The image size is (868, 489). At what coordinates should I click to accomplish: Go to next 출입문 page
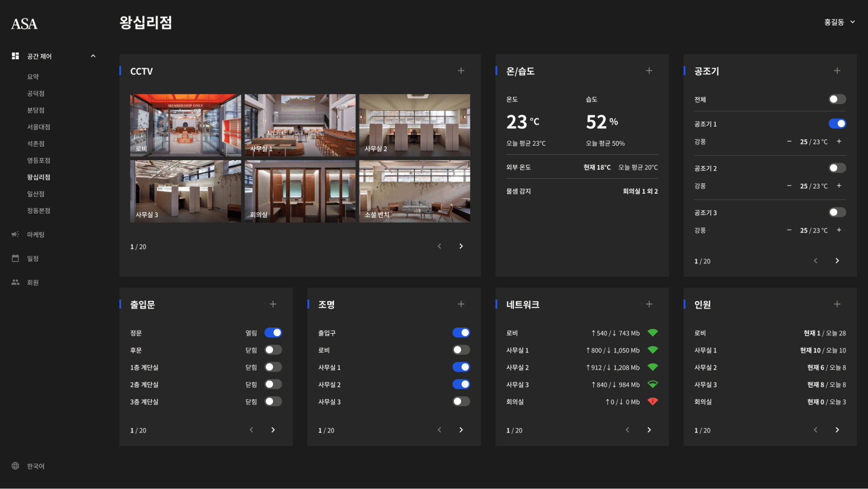(273, 430)
